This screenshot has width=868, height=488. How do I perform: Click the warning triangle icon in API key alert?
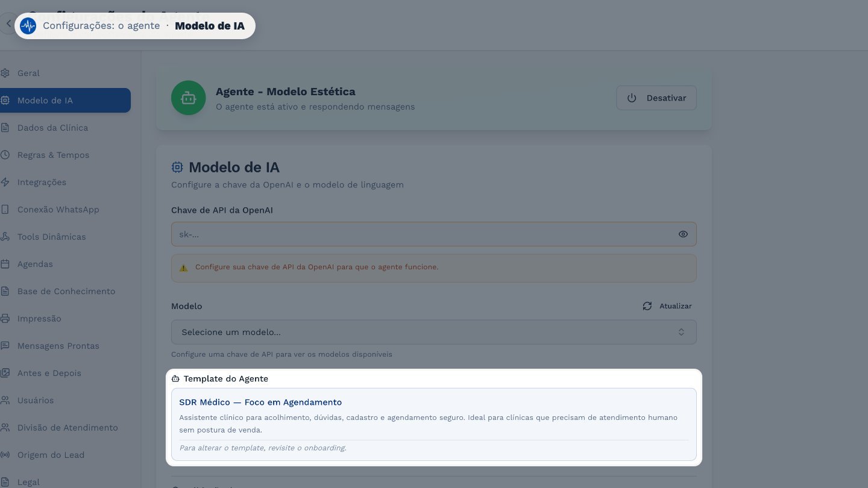coord(184,267)
